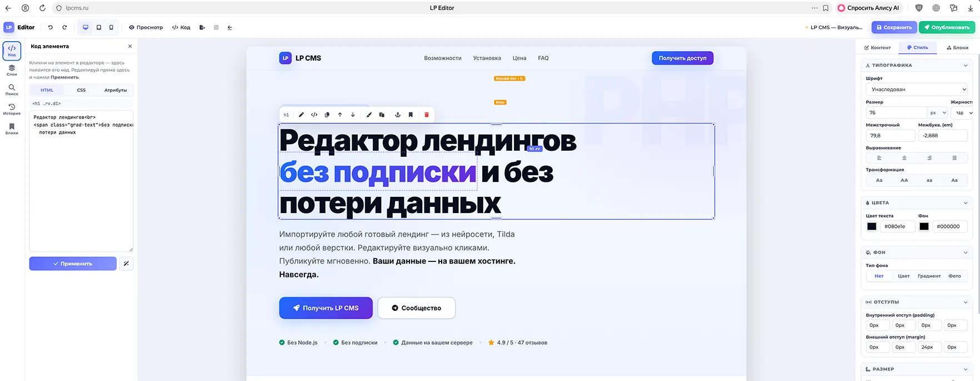
Task: Collapse the Фон background section
Action: point(966,253)
